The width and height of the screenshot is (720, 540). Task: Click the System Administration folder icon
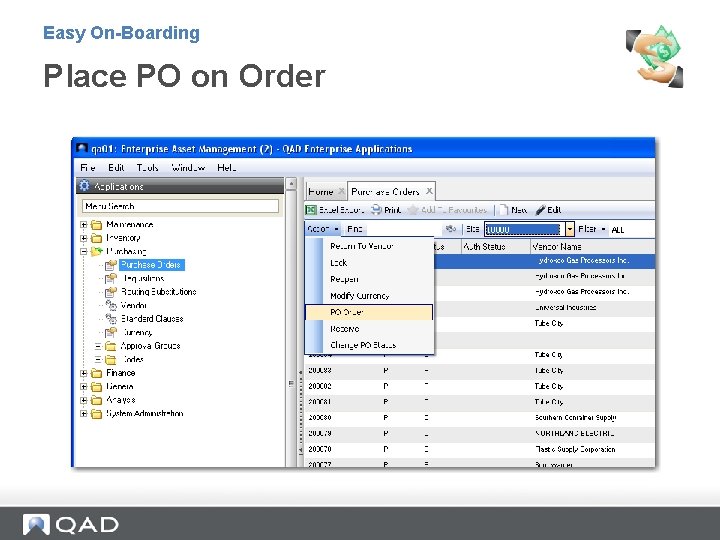pos(96,413)
